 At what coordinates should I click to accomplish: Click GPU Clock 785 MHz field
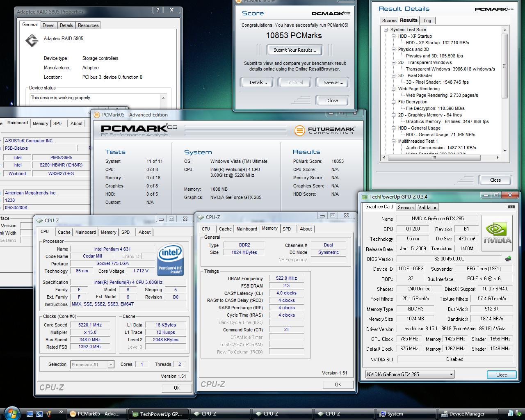click(x=409, y=339)
